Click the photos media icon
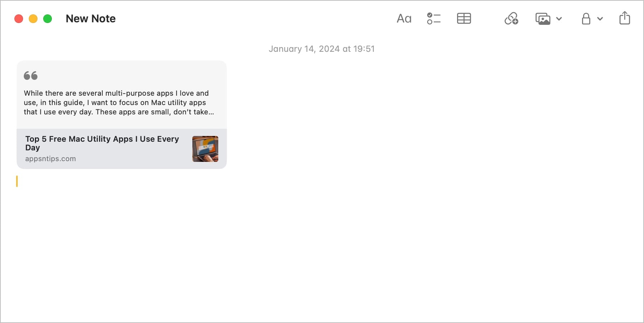 pyautogui.click(x=543, y=19)
